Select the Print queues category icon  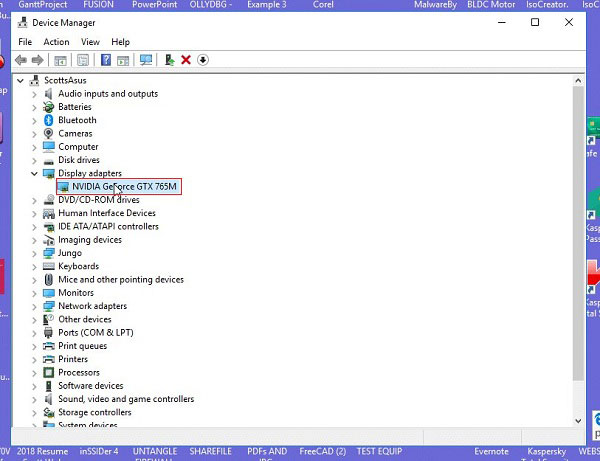coord(48,346)
